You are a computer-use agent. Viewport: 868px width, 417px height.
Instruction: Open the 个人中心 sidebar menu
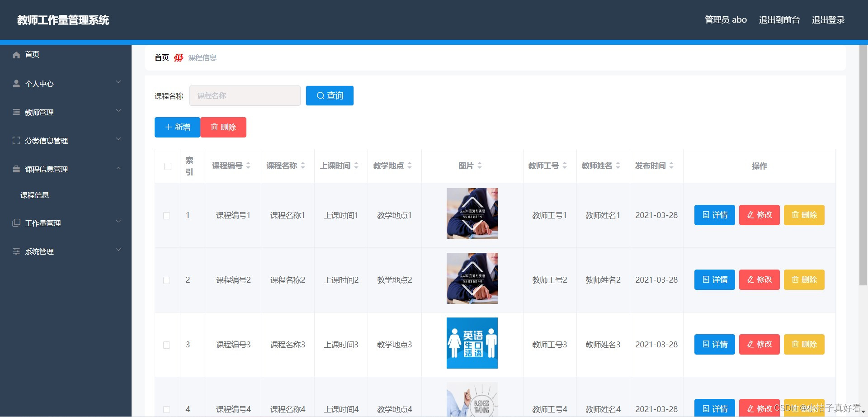[66, 84]
